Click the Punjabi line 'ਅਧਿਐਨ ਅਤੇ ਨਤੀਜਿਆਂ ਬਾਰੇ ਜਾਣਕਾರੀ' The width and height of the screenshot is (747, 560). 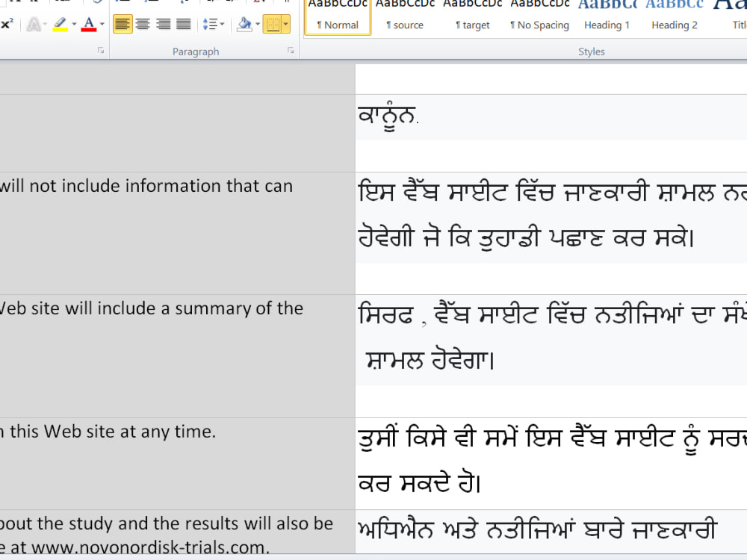(537, 529)
